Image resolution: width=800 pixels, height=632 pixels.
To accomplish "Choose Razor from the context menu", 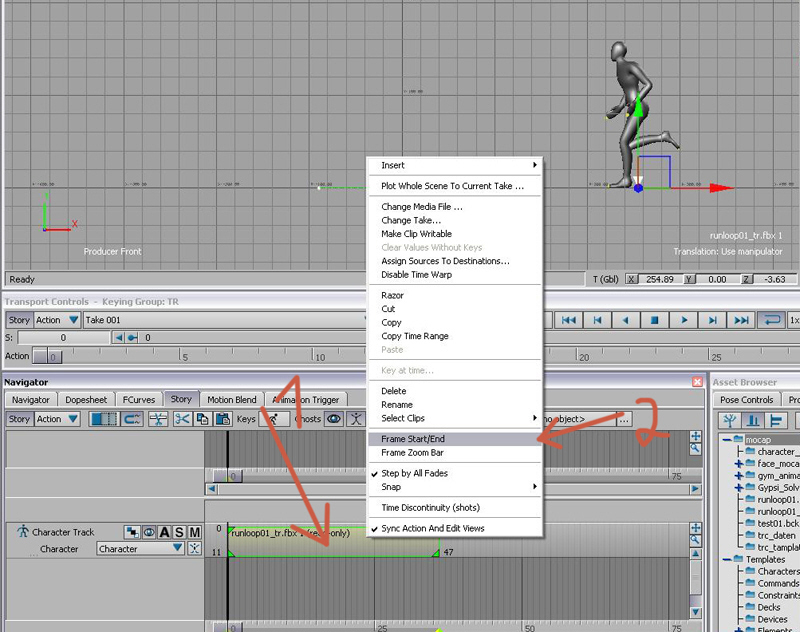I will click(392, 295).
